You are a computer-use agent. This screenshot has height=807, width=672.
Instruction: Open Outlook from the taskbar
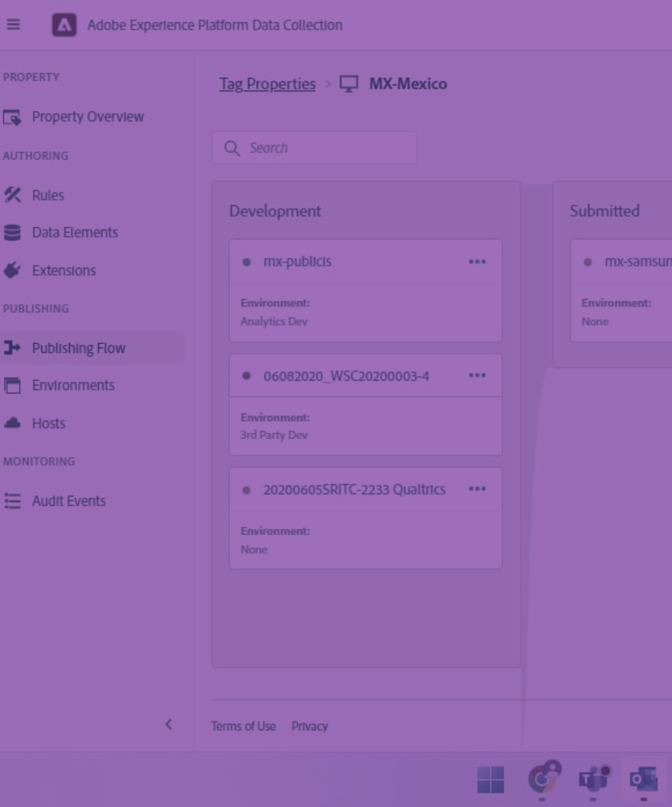[643, 780]
